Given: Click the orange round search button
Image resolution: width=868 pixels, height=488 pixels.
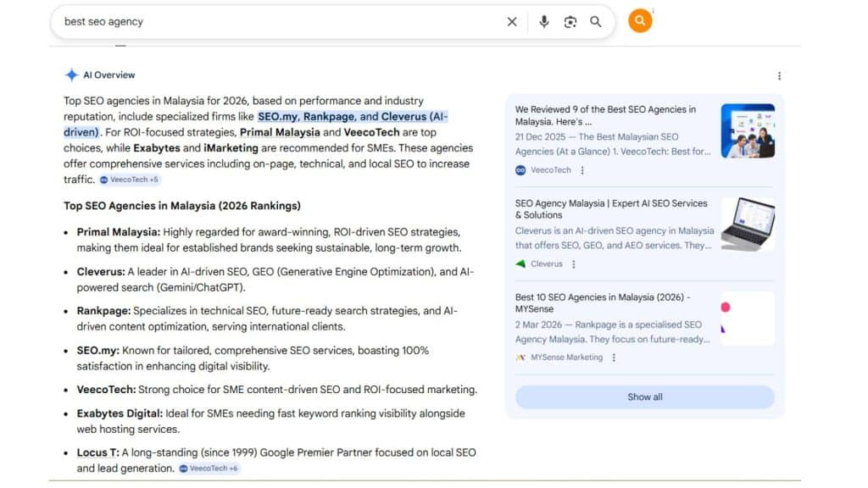Looking at the screenshot, I should point(639,21).
